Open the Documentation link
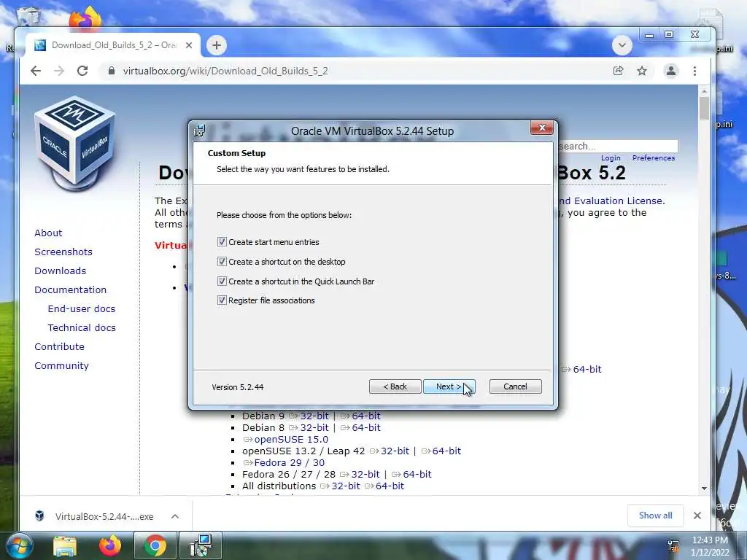 [71, 290]
